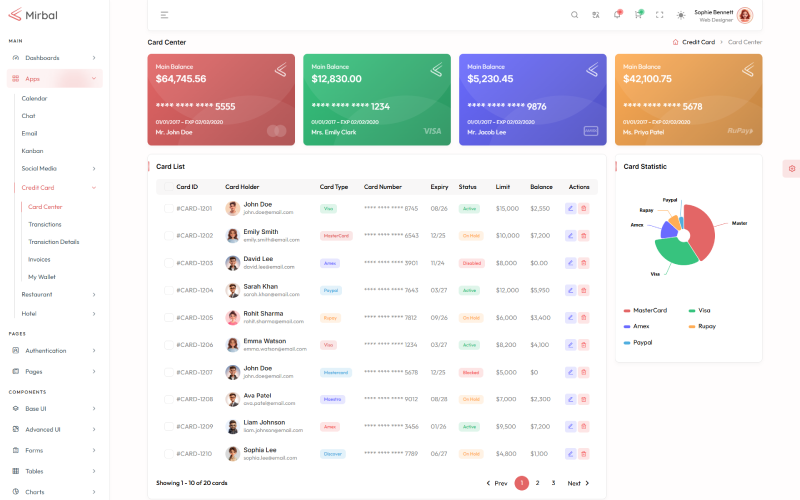The width and height of the screenshot is (800, 500).
Task: Open Invoices in the sidebar
Action: tap(39, 259)
